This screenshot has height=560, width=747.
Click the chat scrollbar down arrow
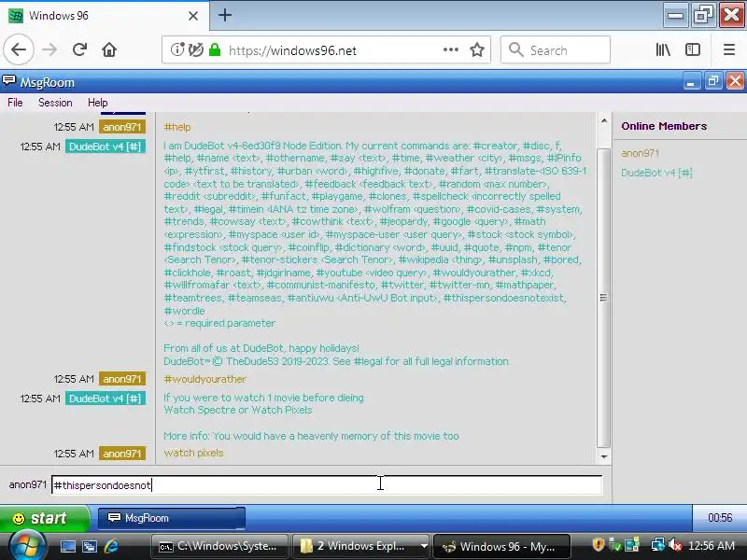tap(603, 456)
